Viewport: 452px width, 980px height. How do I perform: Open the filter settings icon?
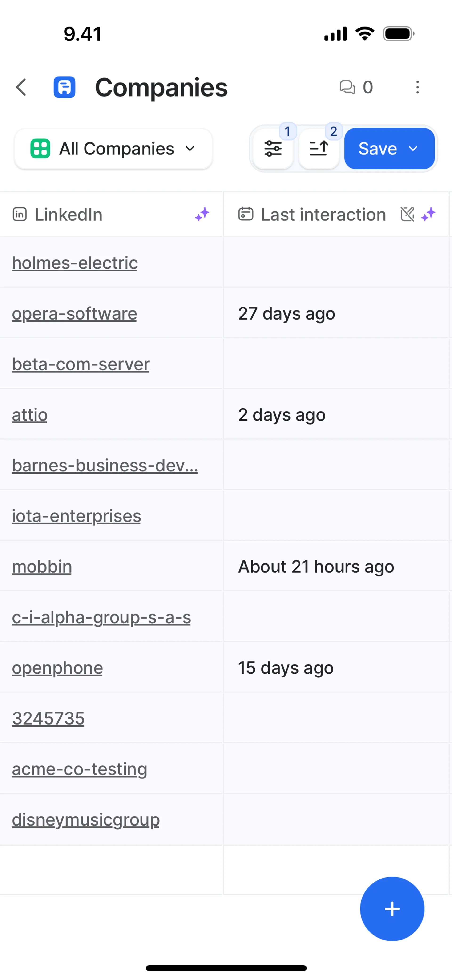pos(273,149)
